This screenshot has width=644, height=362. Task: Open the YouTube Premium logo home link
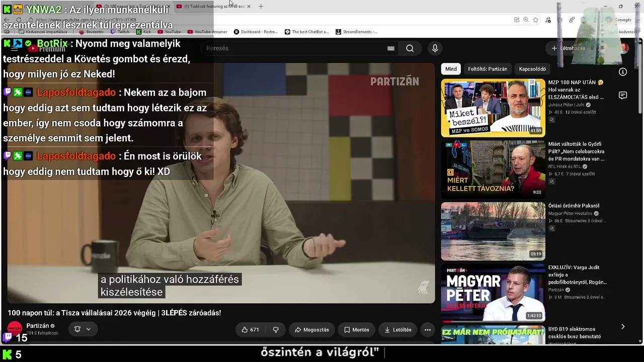point(46,49)
